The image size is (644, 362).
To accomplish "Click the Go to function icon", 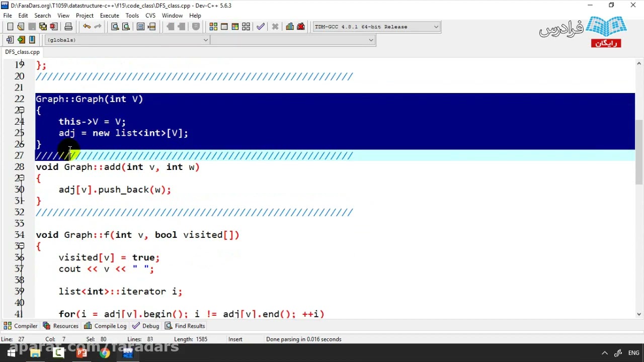I will pos(140,27).
